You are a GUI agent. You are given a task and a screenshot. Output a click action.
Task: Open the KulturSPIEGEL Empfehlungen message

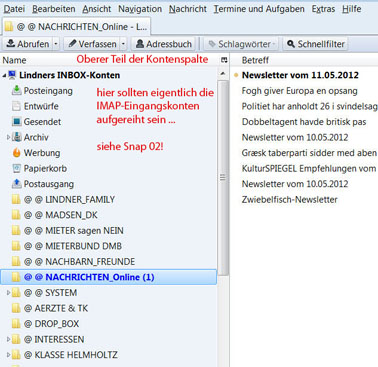point(309,168)
